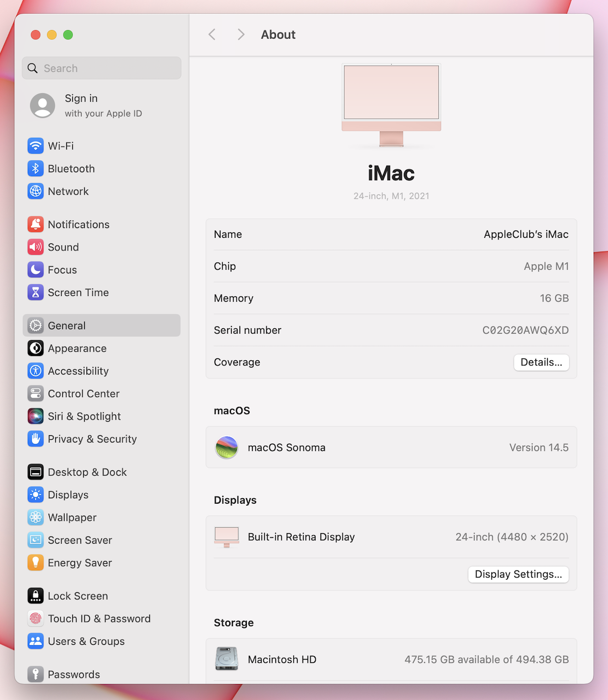Open Wi-Fi settings icon

click(x=36, y=146)
